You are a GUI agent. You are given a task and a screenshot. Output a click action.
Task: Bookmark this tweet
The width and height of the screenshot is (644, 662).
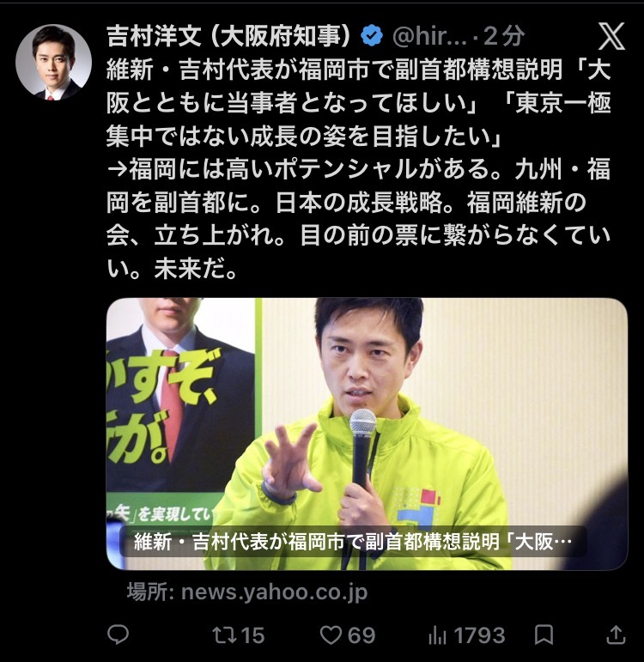(544, 635)
